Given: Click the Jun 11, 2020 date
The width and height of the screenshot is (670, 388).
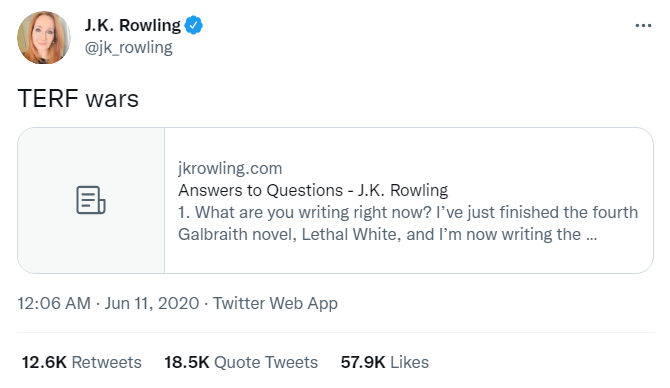Looking at the screenshot, I should click(x=152, y=303).
